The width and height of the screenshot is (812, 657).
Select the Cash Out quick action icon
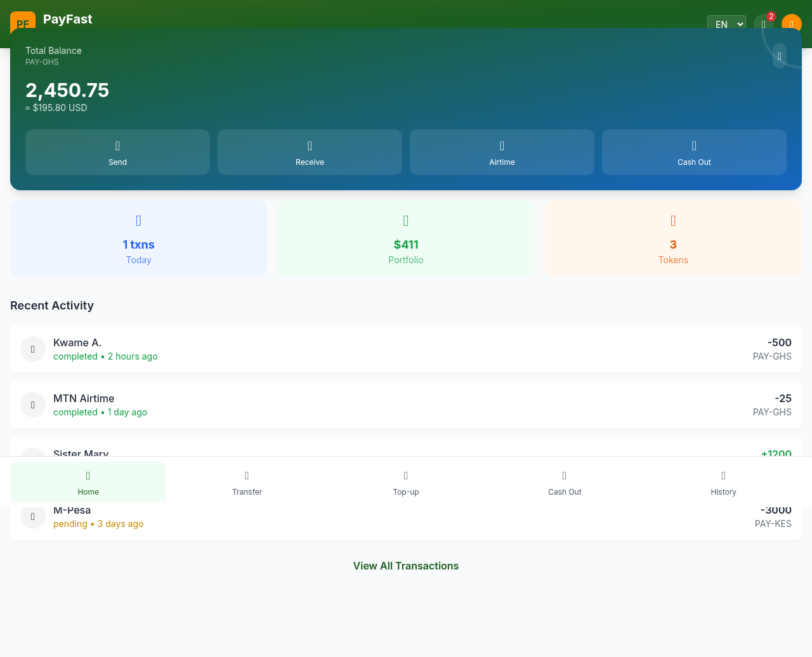click(x=694, y=146)
